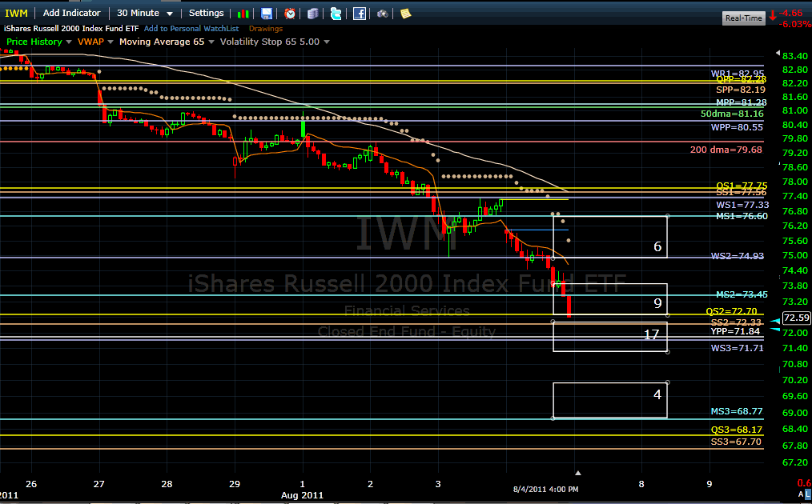Click the SPP=82.19 pivot label
Screen dimensions: 812x504
(x=741, y=90)
